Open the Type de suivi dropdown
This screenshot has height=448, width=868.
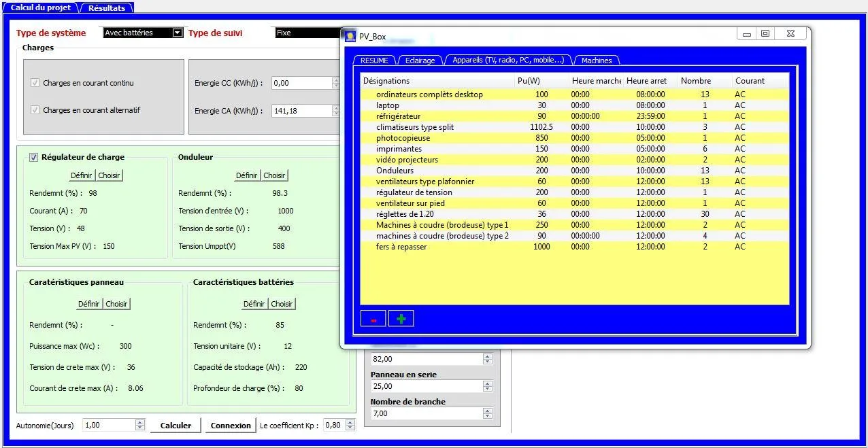click(307, 33)
